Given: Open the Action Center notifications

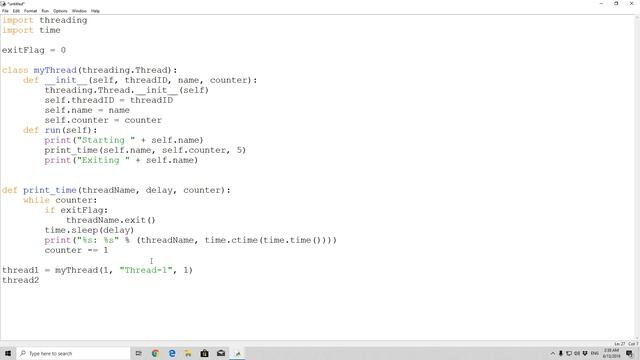Looking at the screenshot, I should (x=629, y=353).
